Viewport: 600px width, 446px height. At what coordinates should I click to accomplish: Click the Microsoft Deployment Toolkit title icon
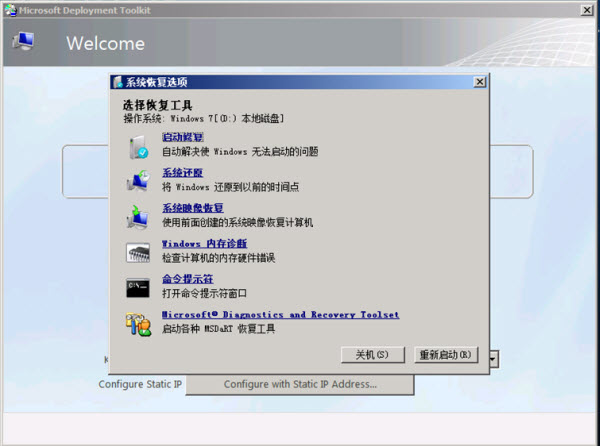pos(11,10)
